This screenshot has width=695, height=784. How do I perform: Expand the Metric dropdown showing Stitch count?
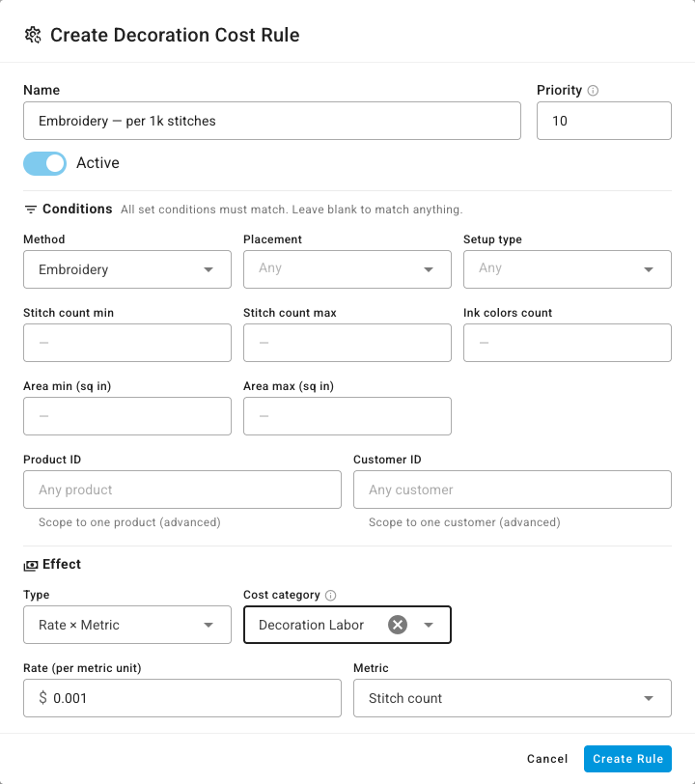tap(513, 698)
